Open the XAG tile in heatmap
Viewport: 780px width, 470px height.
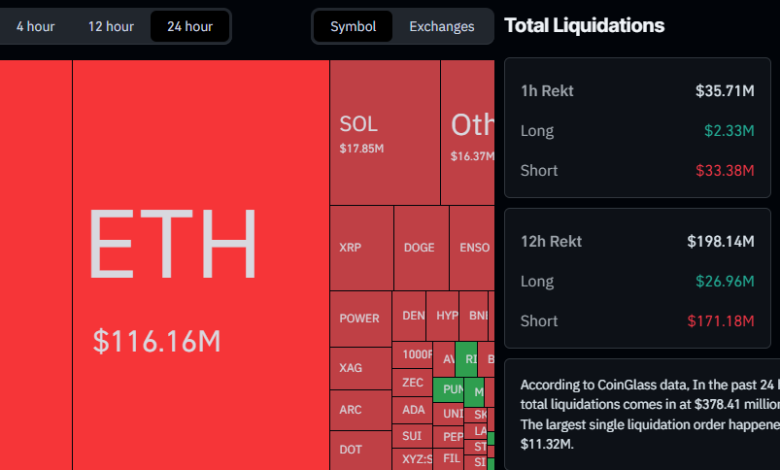360,368
